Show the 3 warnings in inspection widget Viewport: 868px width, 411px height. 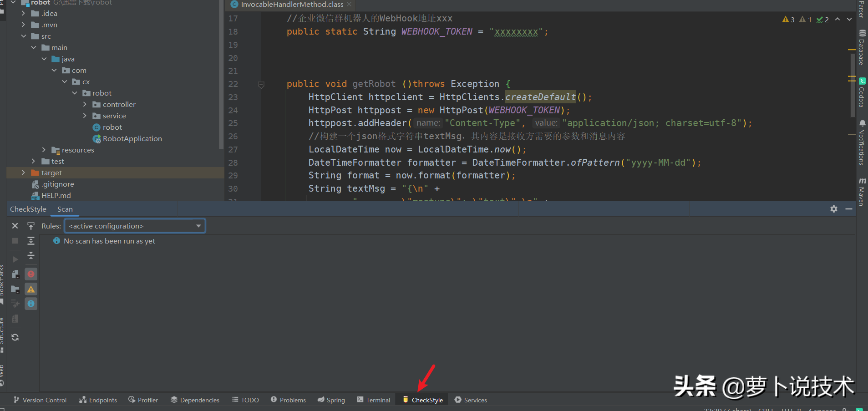click(788, 20)
